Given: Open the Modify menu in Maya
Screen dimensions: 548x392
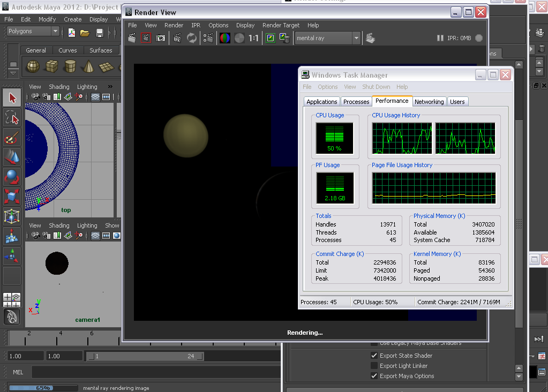Looking at the screenshot, I should pyautogui.click(x=47, y=19).
